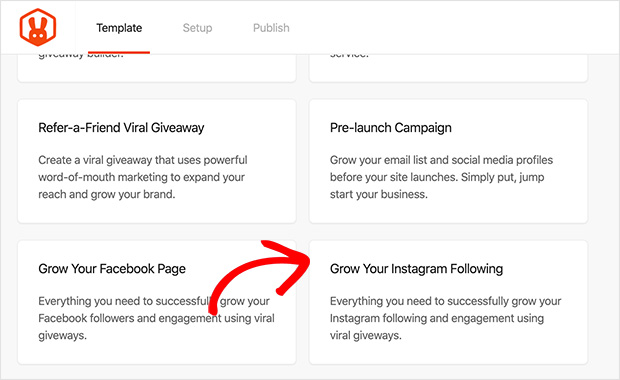Select the partially hidden top-right template card
The width and height of the screenshot is (620, 380).
pos(448,68)
